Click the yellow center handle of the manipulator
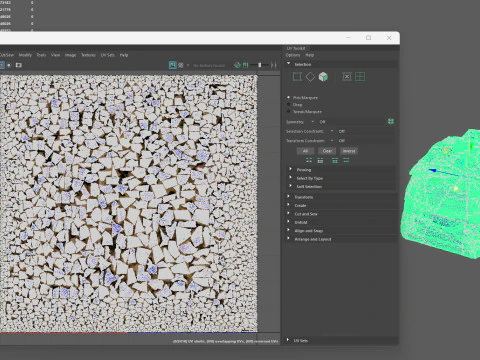The image size is (480, 360). pos(456,189)
